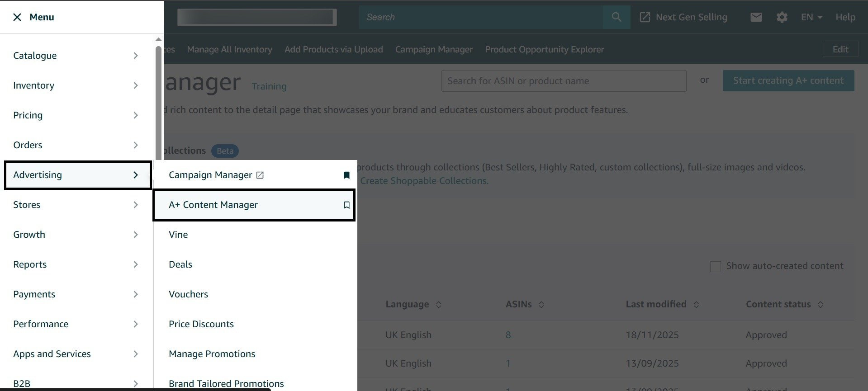Open the Help link in header

(845, 17)
